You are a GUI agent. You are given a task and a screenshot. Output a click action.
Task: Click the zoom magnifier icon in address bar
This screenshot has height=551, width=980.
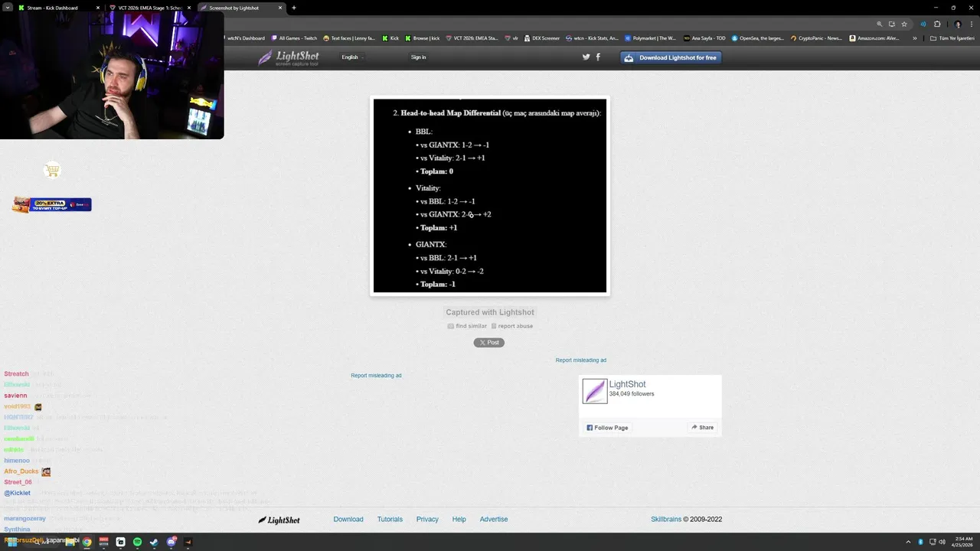880,24
